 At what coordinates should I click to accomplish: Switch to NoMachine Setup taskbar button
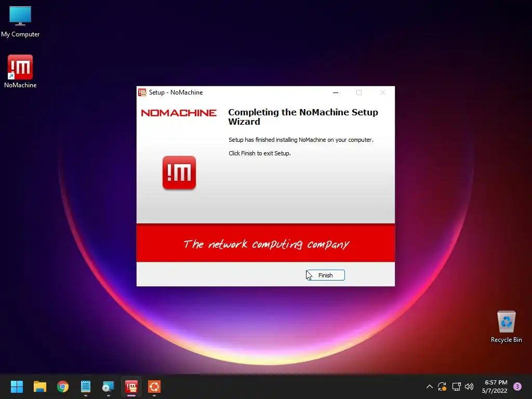click(x=131, y=387)
